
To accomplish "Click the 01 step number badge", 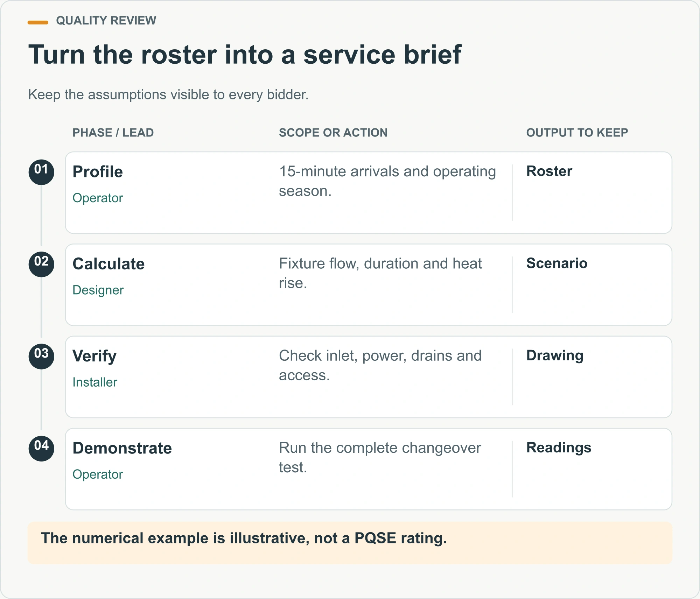I will pyautogui.click(x=41, y=172).
